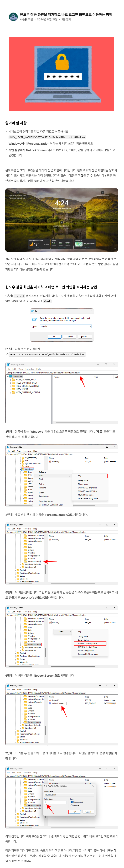Choose Collapse in the step 3 context menu
The height and width of the screenshot is (868, 124).
pyautogui.click(x=43, y=472)
